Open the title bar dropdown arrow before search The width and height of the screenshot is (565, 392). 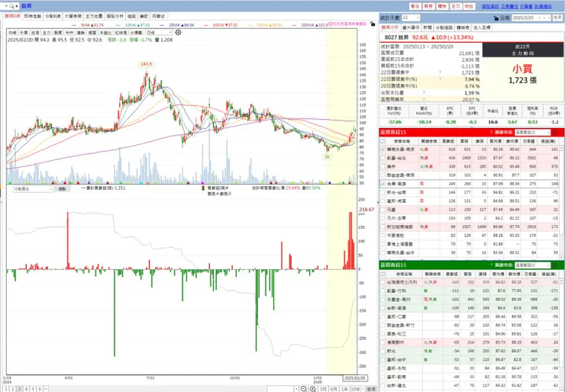tap(6, 6)
